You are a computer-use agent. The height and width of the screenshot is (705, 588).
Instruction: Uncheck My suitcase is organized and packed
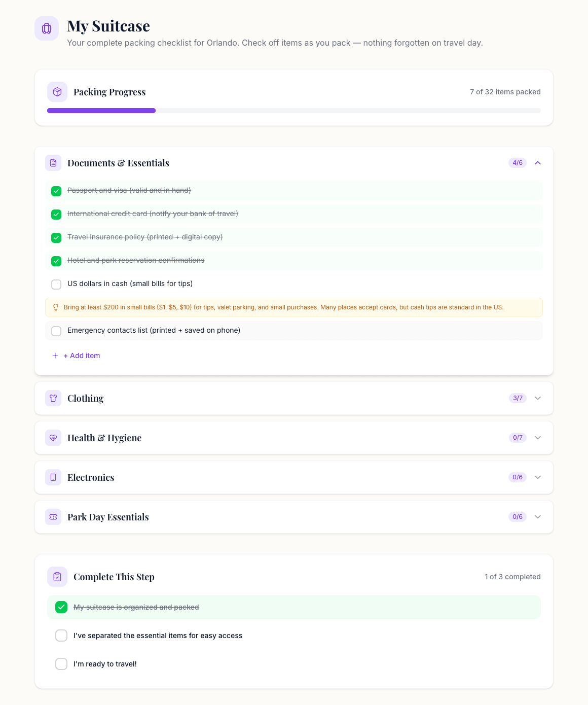[61, 607]
